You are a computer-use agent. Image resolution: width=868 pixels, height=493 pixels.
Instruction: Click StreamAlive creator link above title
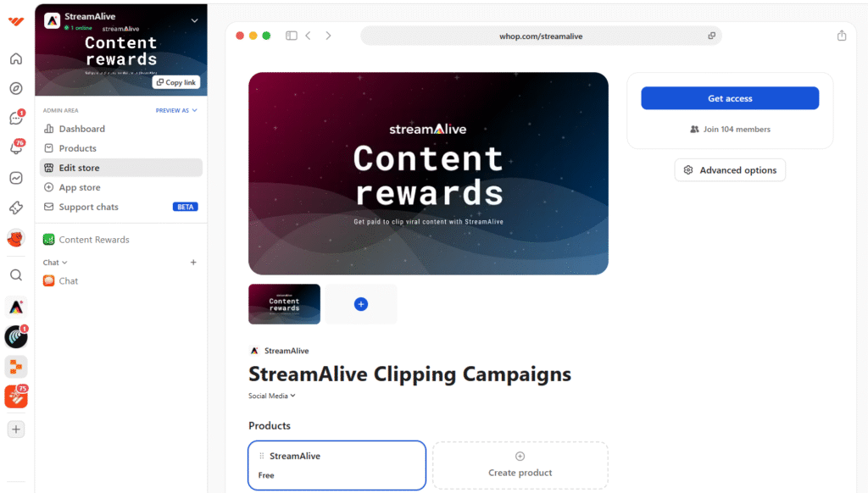279,351
